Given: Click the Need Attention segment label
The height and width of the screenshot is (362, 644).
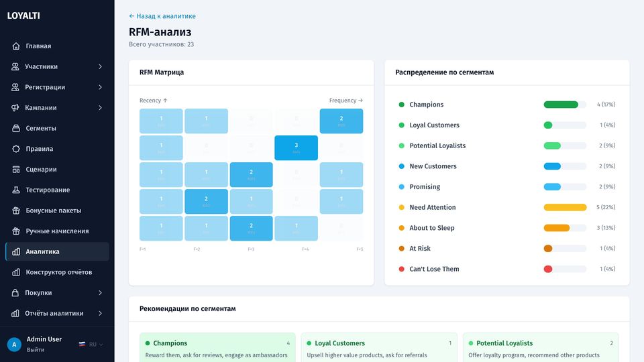Looking at the screenshot, I should click(x=433, y=207).
